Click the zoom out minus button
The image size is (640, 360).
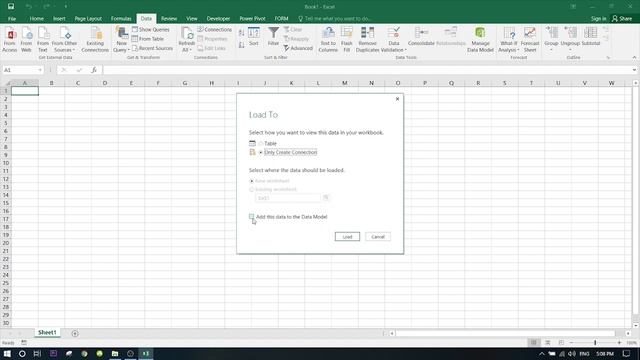click(571, 343)
